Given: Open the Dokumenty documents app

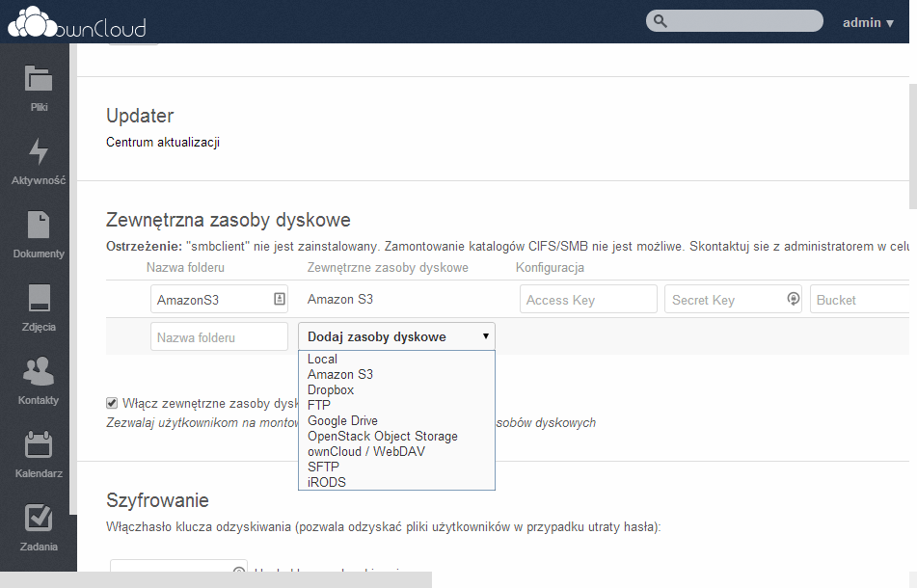Looking at the screenshot, I should coord(39,234).
